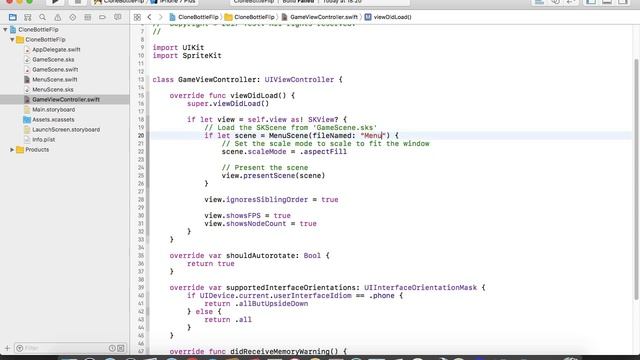
Task: Open Assets.xcassets in navigator
Action: tap(53, 120)
